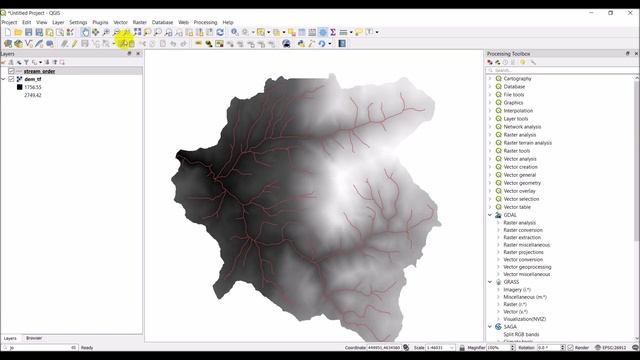Create a new project with the blank page icon
The image size is (640, 360).
pyautogui.click(x=8, y=32)
